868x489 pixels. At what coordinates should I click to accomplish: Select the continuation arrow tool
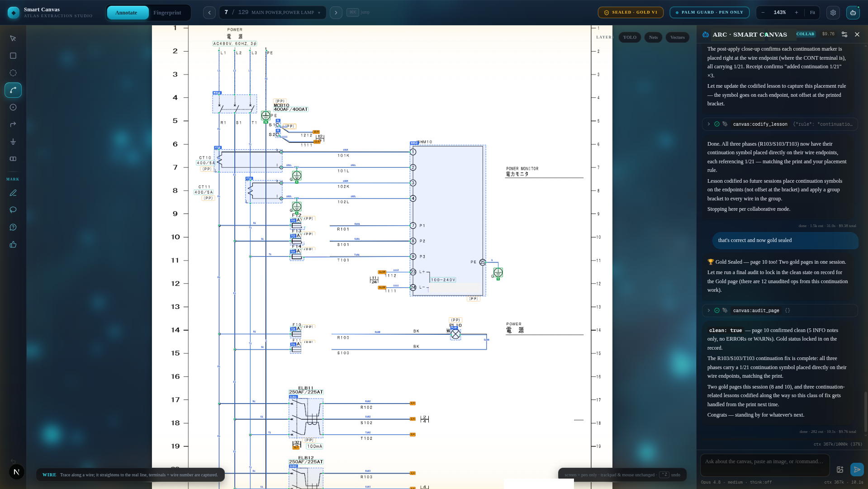click(x=13, y=124)
